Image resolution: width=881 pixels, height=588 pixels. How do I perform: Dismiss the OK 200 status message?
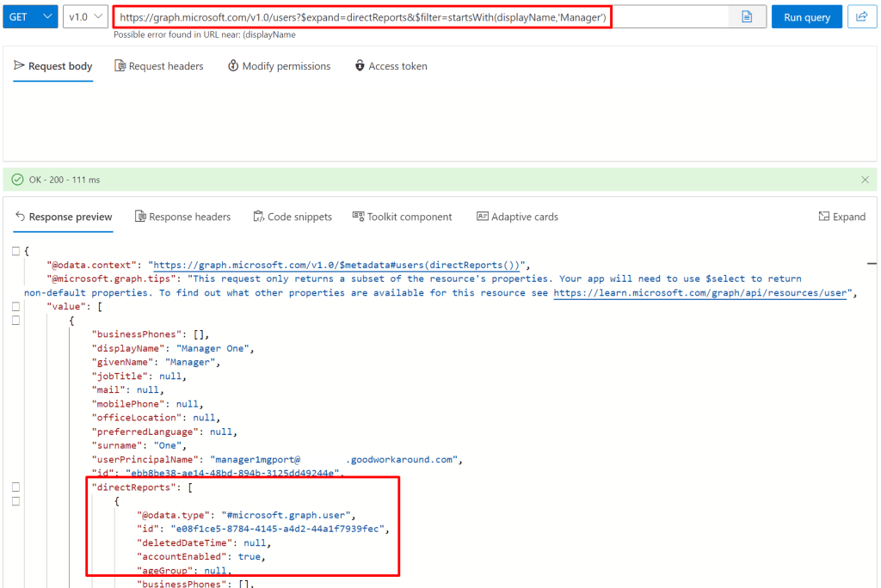[x=865, y=180]
